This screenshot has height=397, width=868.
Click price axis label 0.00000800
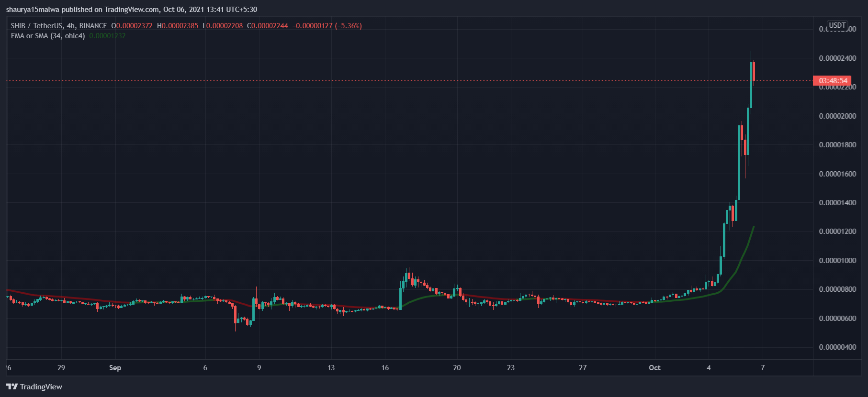837,289
